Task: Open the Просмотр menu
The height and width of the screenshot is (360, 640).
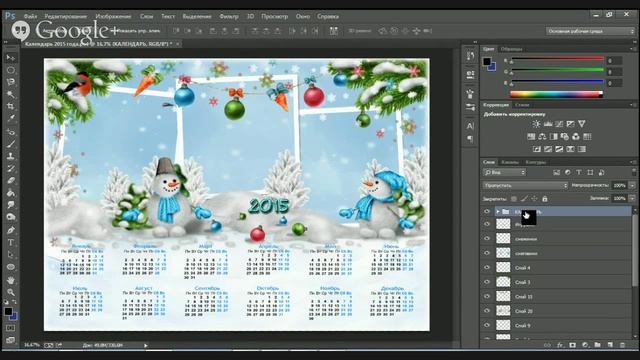Action: pyautogui.click(x=275, y=16)
